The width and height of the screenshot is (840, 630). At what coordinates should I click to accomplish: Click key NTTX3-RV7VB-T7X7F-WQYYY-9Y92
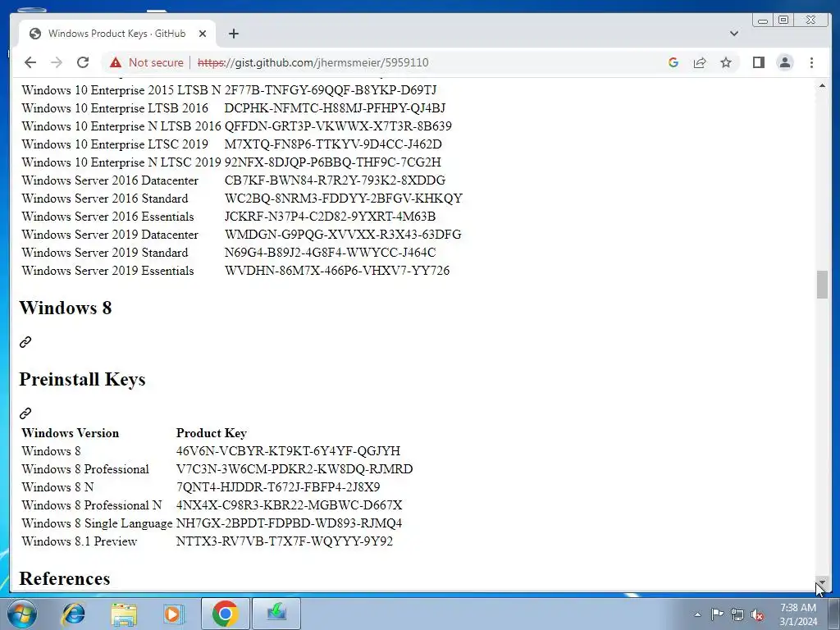click(285, 541)
